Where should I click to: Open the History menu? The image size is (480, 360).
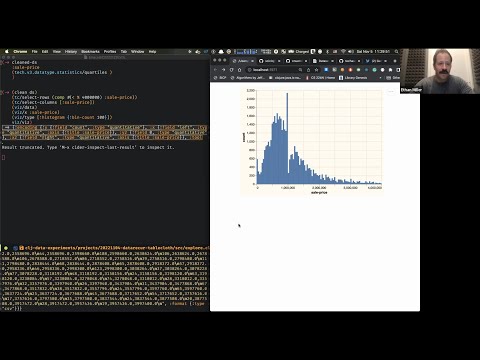(x=71, y=51)
